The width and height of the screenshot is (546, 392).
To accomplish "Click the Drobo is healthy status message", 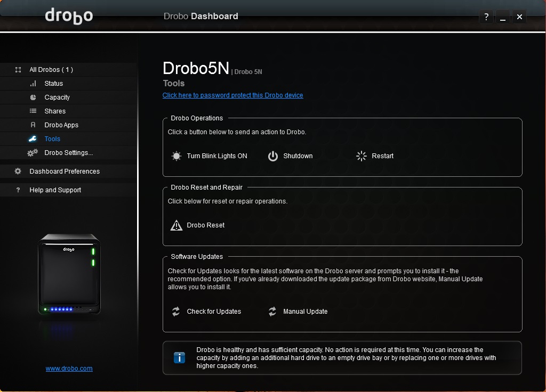I will (x=346, y=358).
